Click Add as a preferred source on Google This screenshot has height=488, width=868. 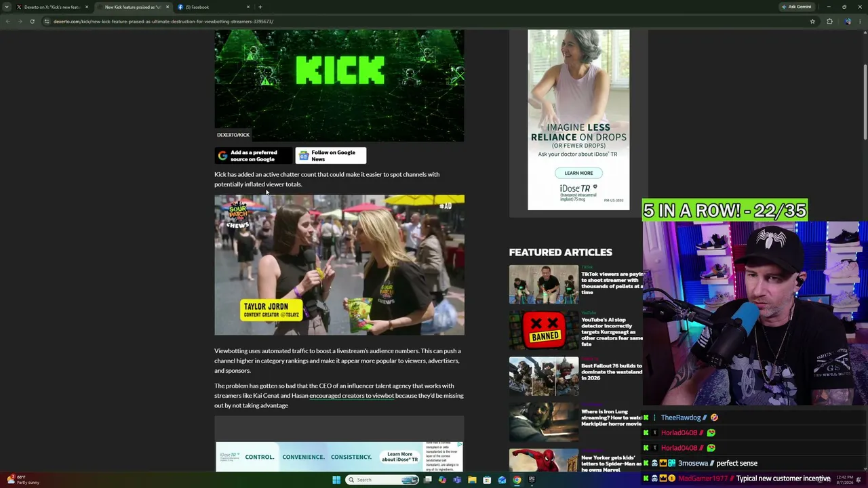(254, 156)
